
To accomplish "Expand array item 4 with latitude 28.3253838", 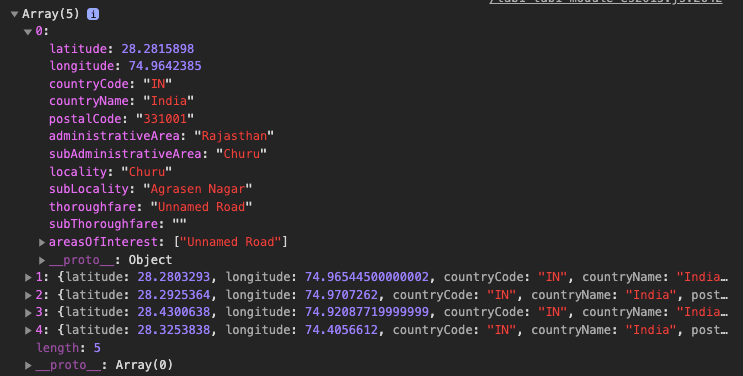I will (x=28, y=330).
